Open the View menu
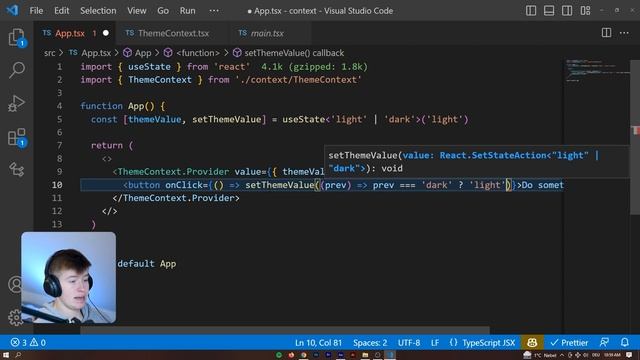Viewport: 640px width, 360px height. click(x=136, y=11)
